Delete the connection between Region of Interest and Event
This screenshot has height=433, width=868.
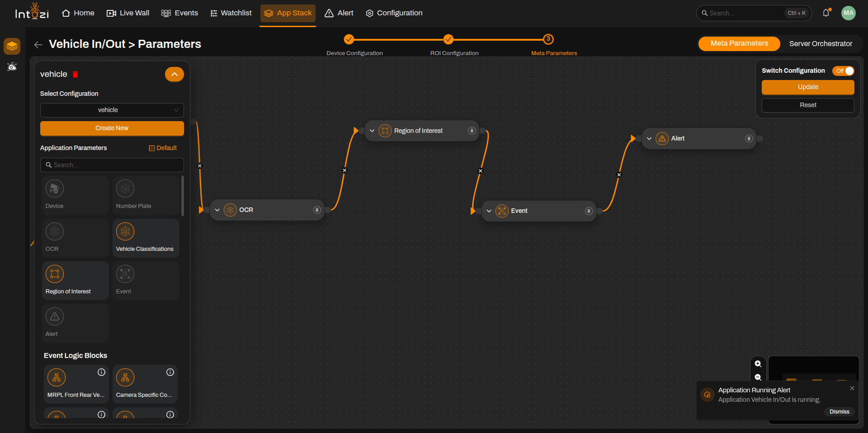point(481,171)
